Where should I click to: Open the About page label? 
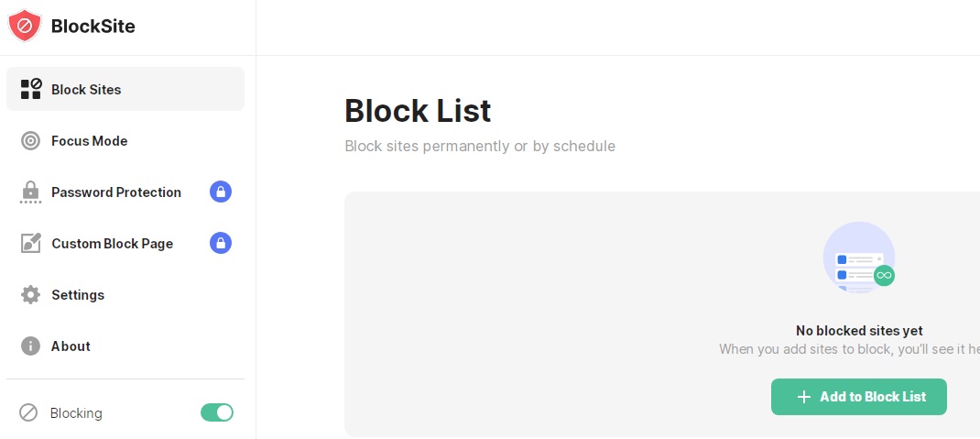pyautogui.click(x=71, y=346)
